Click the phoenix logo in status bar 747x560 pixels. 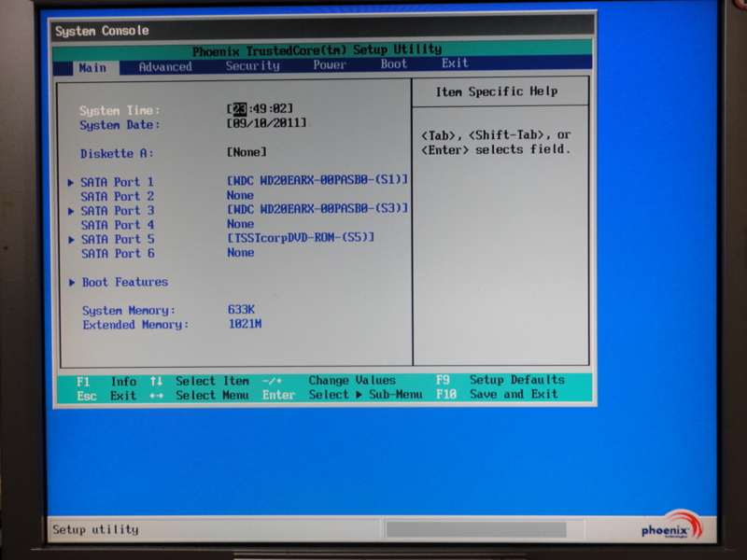pyautogui.click(x=671, y=525)
